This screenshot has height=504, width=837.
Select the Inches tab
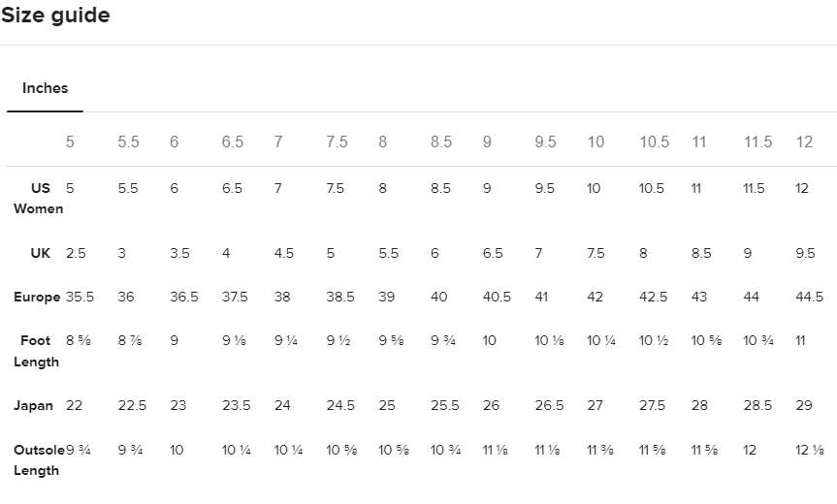pyautogui.click(x=45, y=88)
